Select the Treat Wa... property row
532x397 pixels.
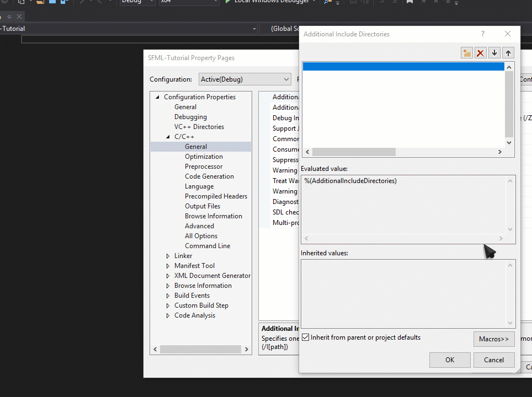pyautogui.click(x=286, y=181)
